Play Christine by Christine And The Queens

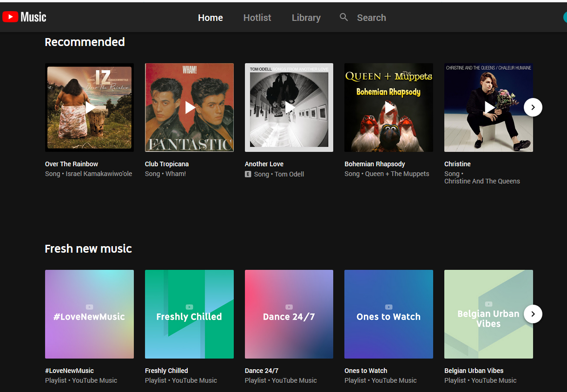coord(488,107)
